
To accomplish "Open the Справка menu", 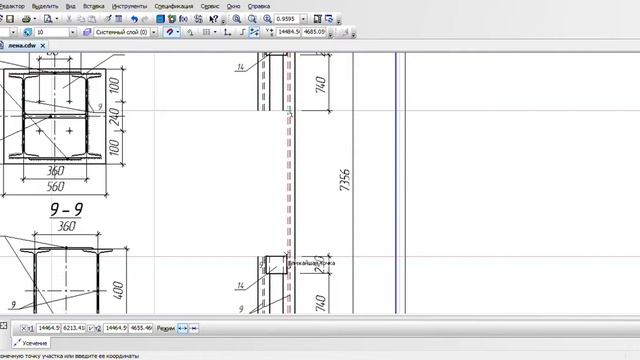I will pos(259,6).
